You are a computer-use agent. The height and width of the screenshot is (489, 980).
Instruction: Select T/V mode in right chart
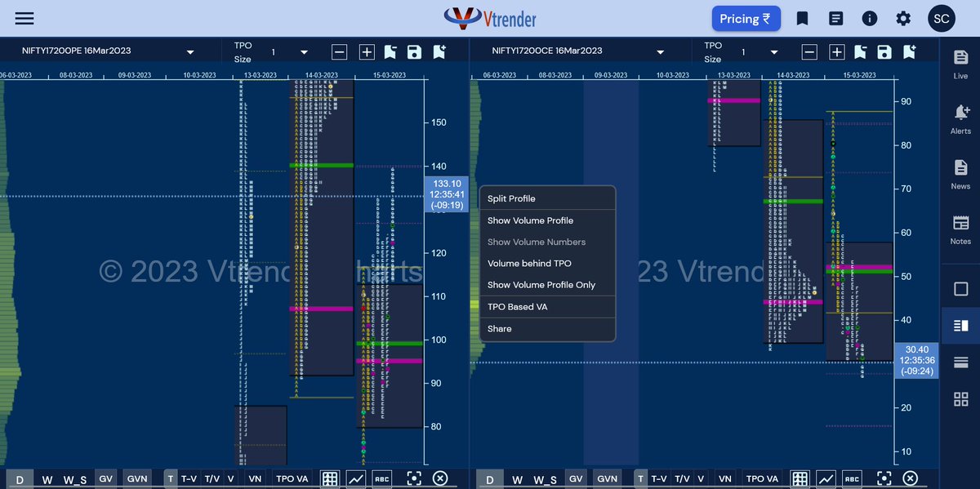[682, 479]
